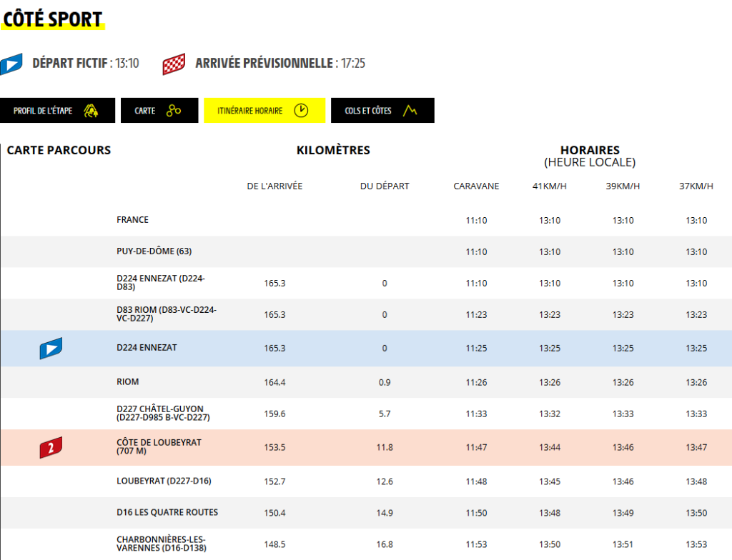The width and height of the screenshot is (732, 560).
Task: Select the Itinéraire horaire tab
Action: [264, 111]
